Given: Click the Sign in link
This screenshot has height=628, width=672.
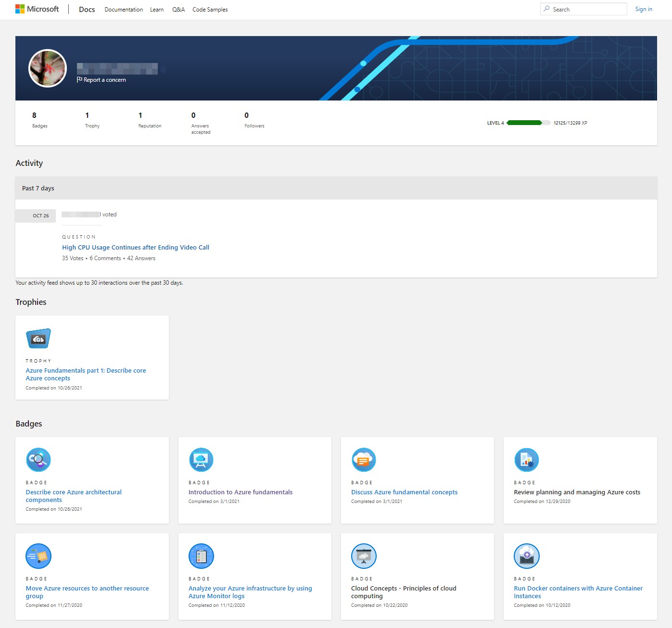Looking at the screenshot, I should coord(644,9).
